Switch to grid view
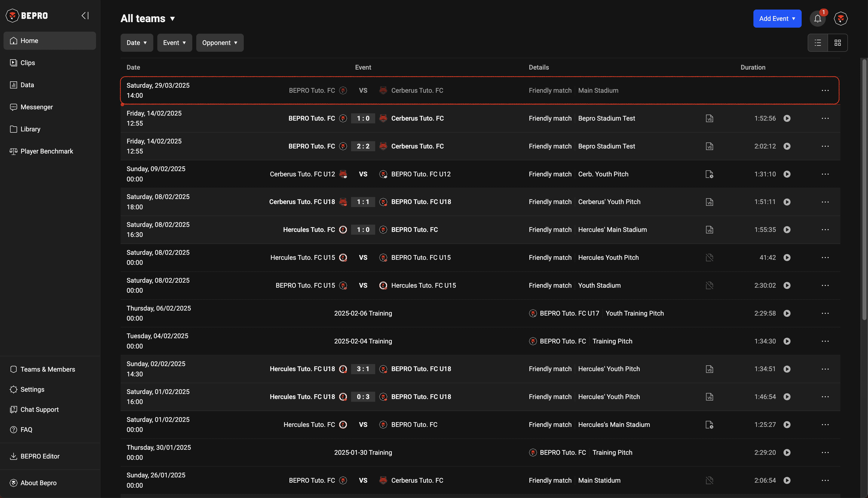The image size is (868, 498). coord(838,43)
